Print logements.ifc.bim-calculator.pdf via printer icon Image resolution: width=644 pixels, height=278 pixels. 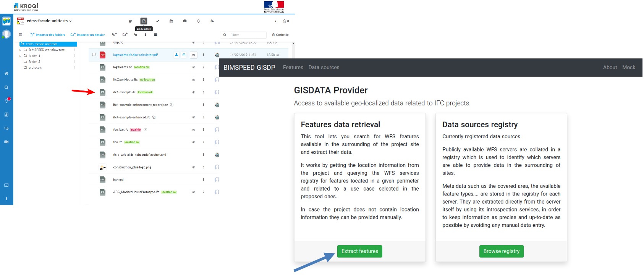[x=184, y=55]
